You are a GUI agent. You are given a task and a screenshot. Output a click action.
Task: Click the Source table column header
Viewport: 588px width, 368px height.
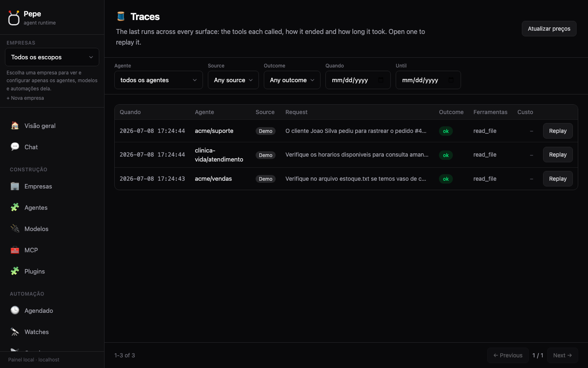pyautogui.click(x=265, y=112)
